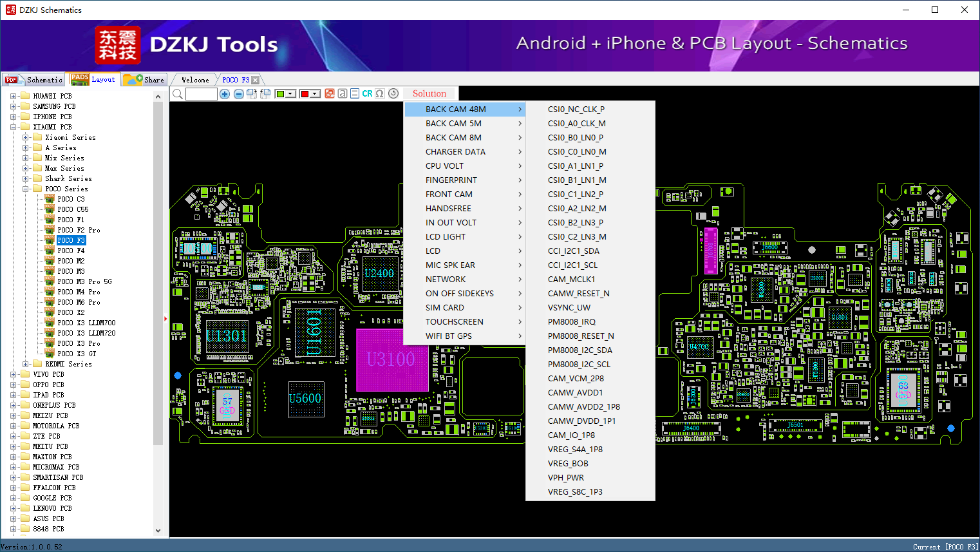
Task: Switch to the Schematic tab
Action: [33, 80]
